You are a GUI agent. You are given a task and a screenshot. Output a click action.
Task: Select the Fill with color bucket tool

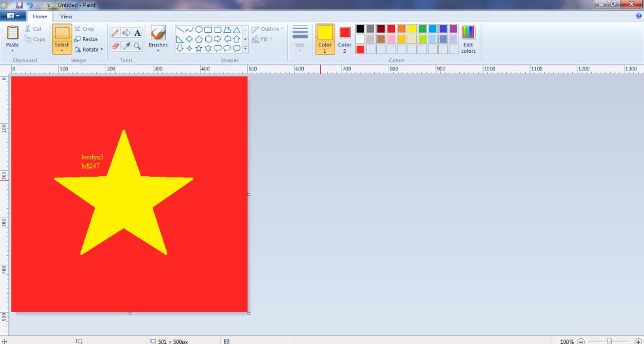[x=126, y=33]
